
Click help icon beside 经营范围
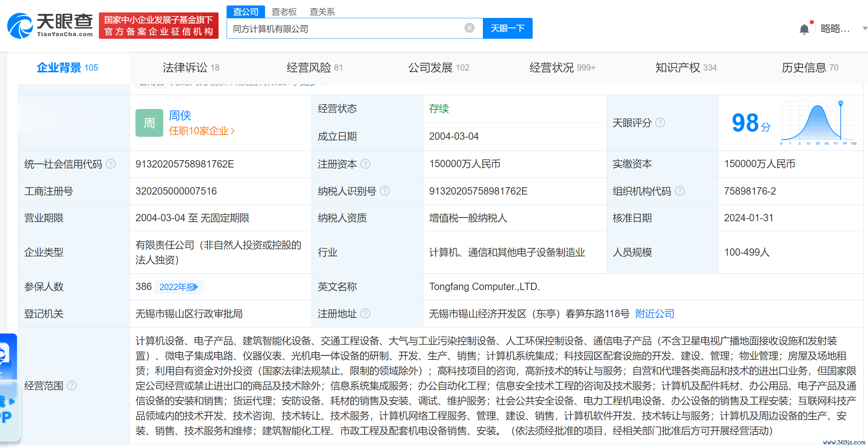(x=72, y=385)
